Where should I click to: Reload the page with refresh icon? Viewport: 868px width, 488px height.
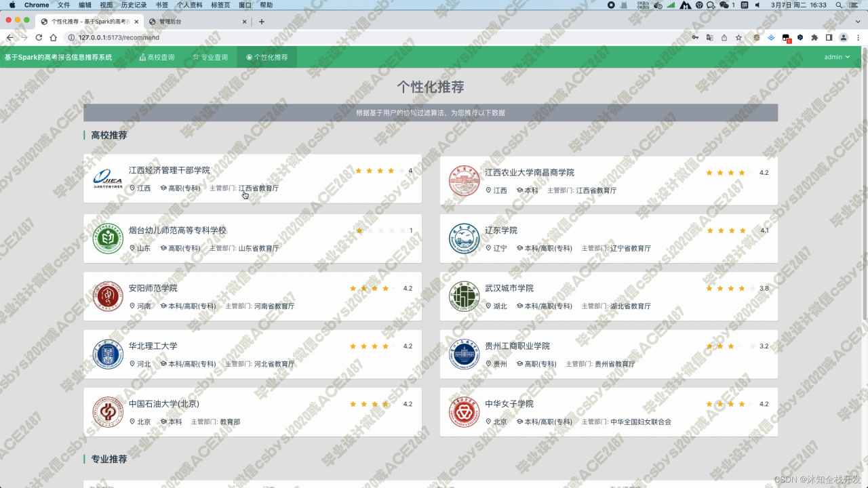tap(39, 38)
